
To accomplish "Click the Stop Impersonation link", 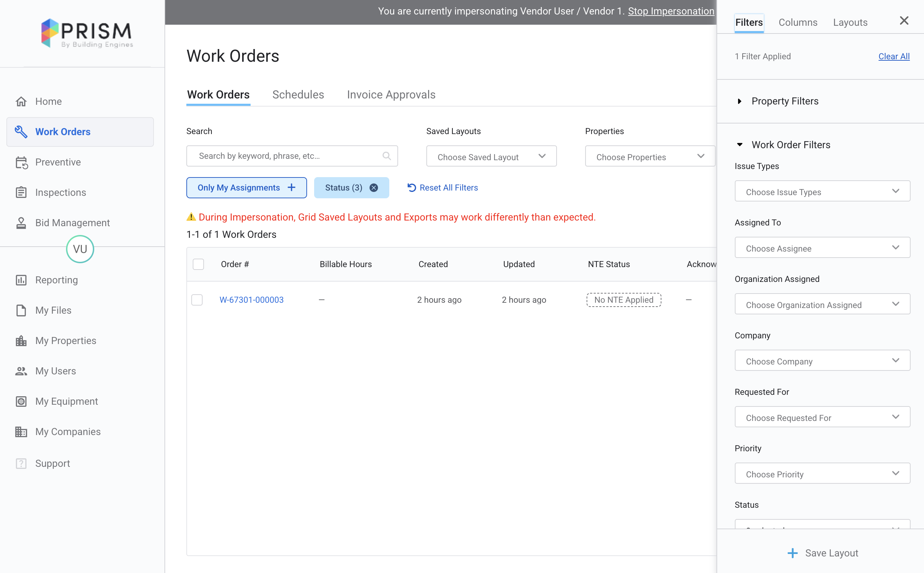I will [x=671, y=11].
